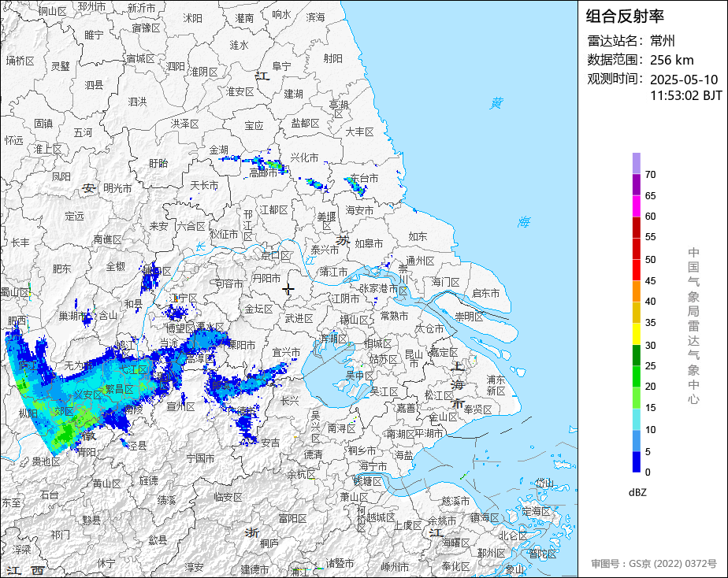This screenshot has height=578, width=728.
Task: Click the 东台市 map label
Action: click(x=364, y=178)
